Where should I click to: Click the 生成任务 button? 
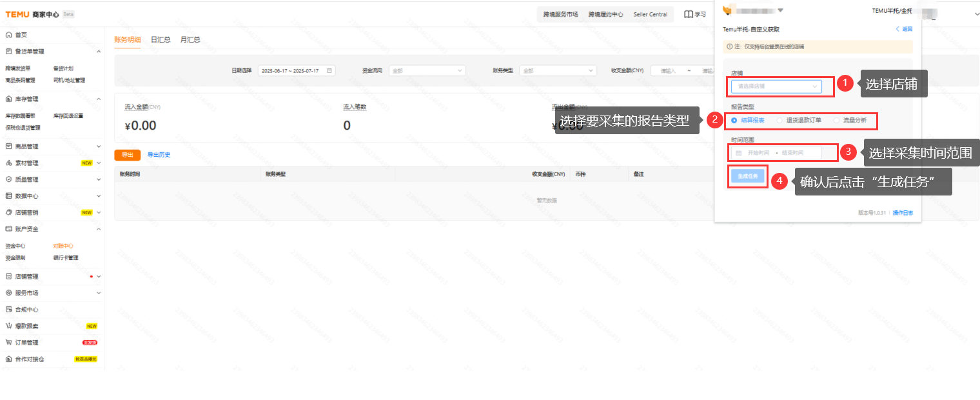pos(748,176)
